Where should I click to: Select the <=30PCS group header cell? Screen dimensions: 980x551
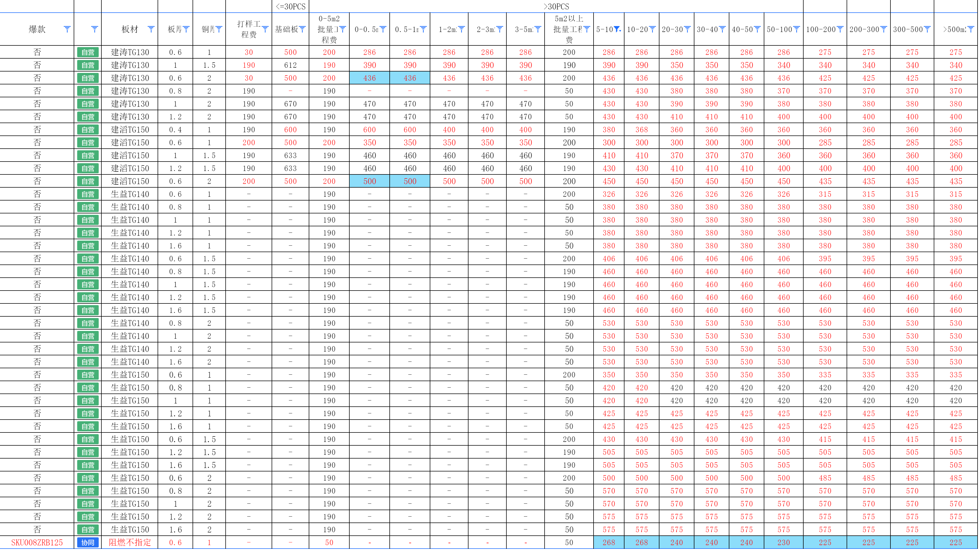(x=290, y=6)
